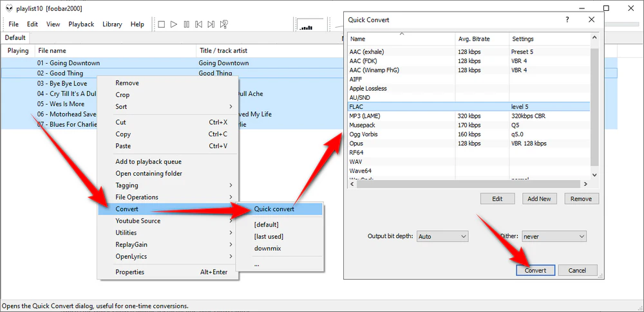644x312 pixels.
Task: Select Add to playback queue
Action: click(x=167, y=161)
